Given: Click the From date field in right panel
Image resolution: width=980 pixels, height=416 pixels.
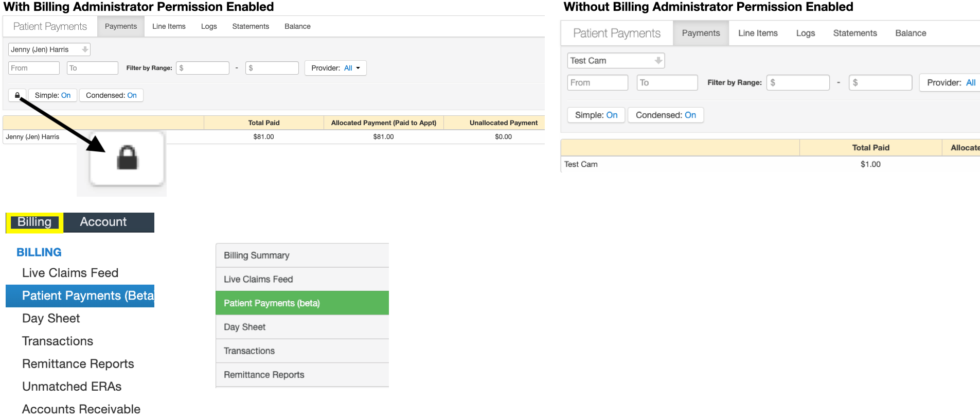Looking at the screenshot, I should pyautogui.click(x=598, y=82).
